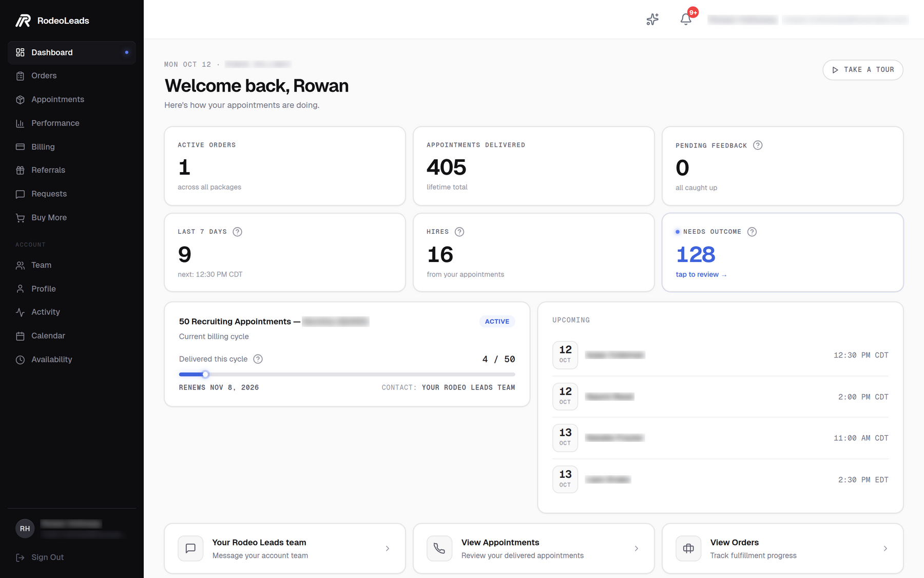Click the chat bubble icon on team card

tap(190, 548)
